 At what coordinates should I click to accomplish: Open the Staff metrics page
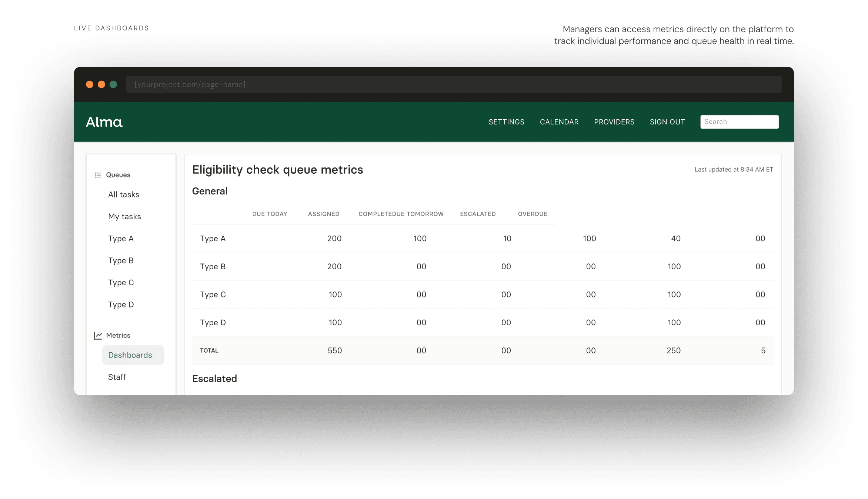pyautogui.click(x=117, y=377)
